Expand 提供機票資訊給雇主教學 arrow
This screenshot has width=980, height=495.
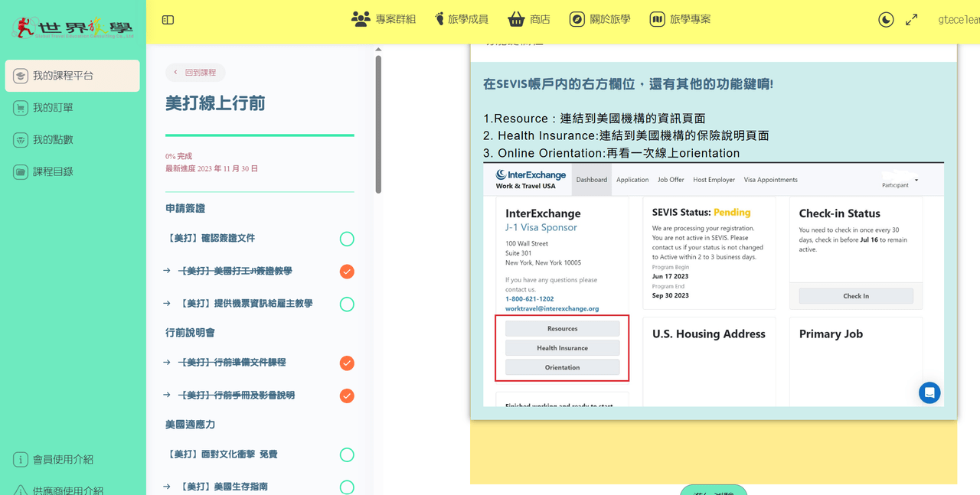(167, 304)
